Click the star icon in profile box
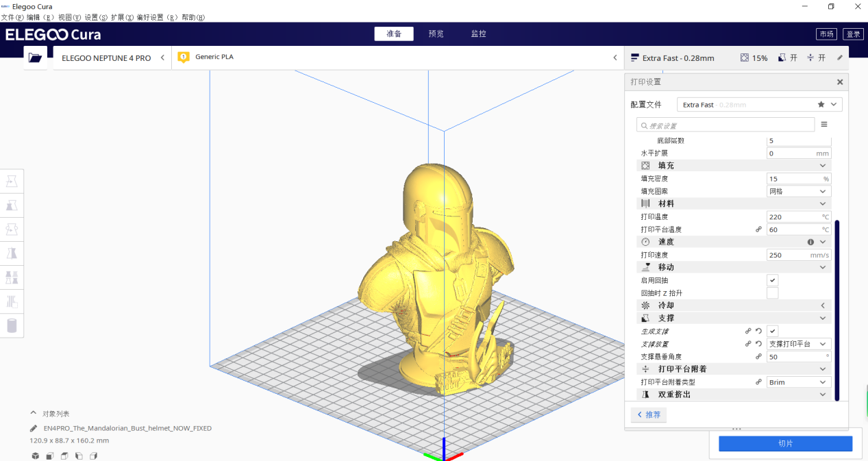Viewport: 868px width, 461px height. pos(821,104)
